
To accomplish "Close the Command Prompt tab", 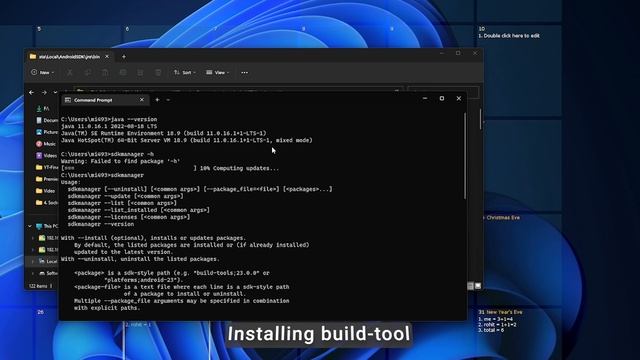I will pos(142,100).
